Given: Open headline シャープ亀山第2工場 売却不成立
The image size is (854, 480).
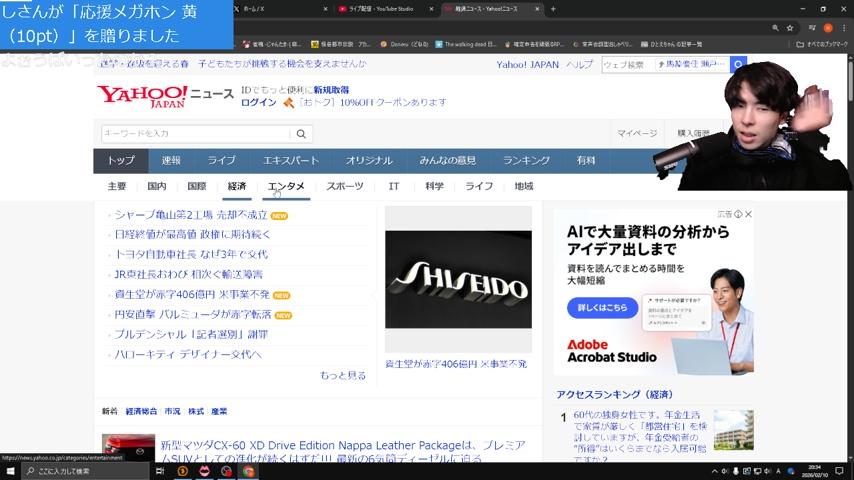Looking at the screenshot, I should point(191,215).
